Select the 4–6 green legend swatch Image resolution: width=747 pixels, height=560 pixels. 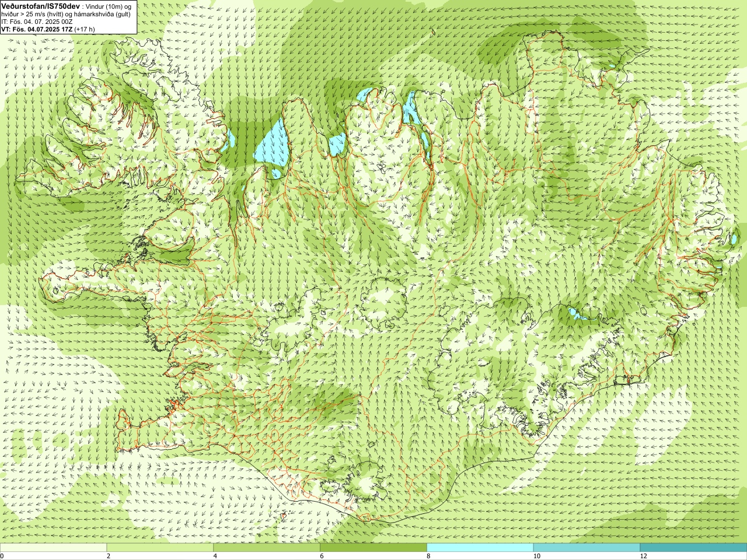(267, 547)
